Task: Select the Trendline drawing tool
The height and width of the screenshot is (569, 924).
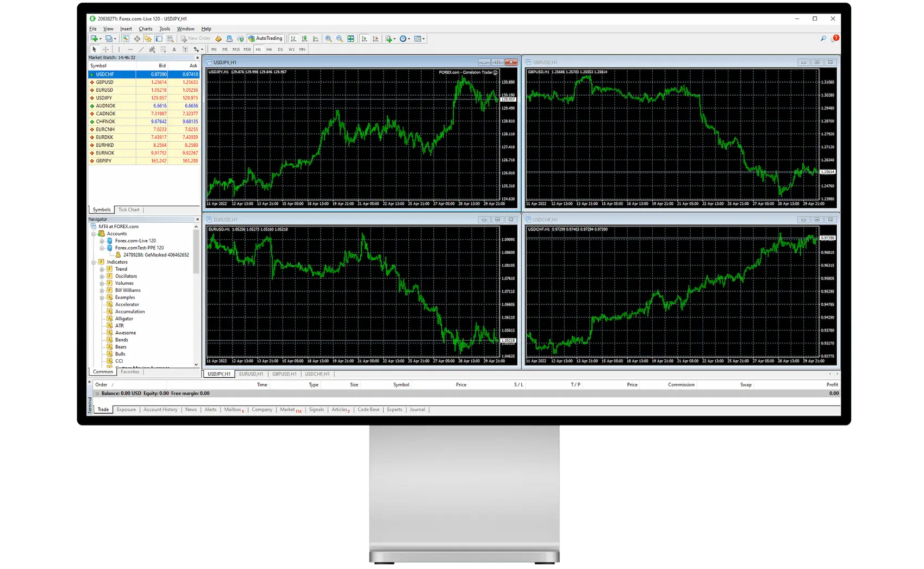Action: 141,49
